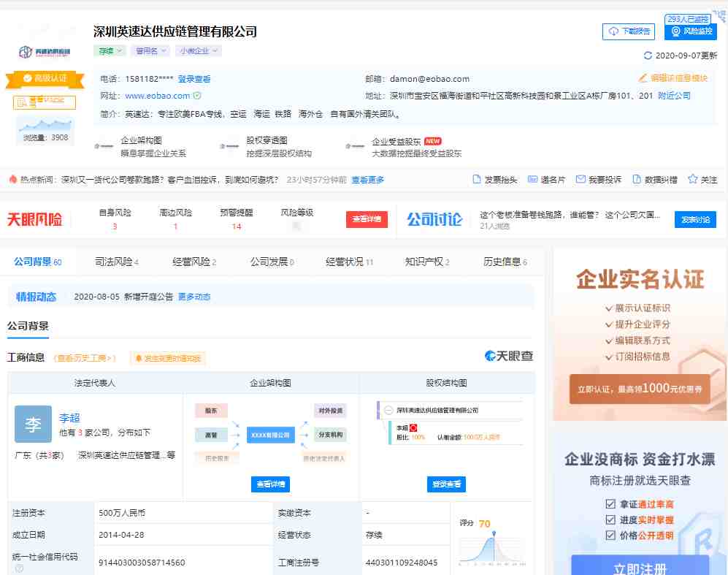Click the 天眼查 logo in 工商信息 section
Viewport: 728px width, 575px height.
[509, 357]
